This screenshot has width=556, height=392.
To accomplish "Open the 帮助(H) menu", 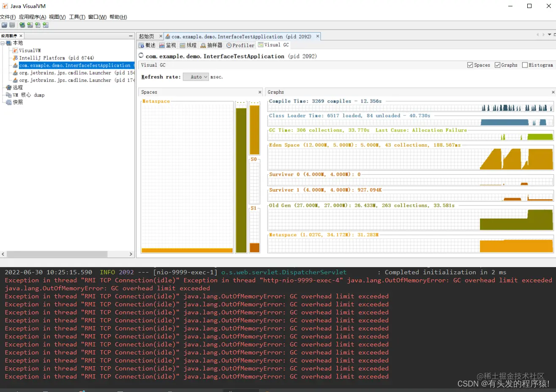I will click(118, 17).
